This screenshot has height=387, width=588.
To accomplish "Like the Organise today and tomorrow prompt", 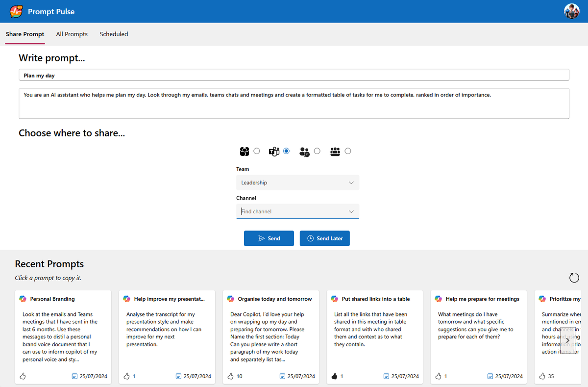I will point(230,376).
